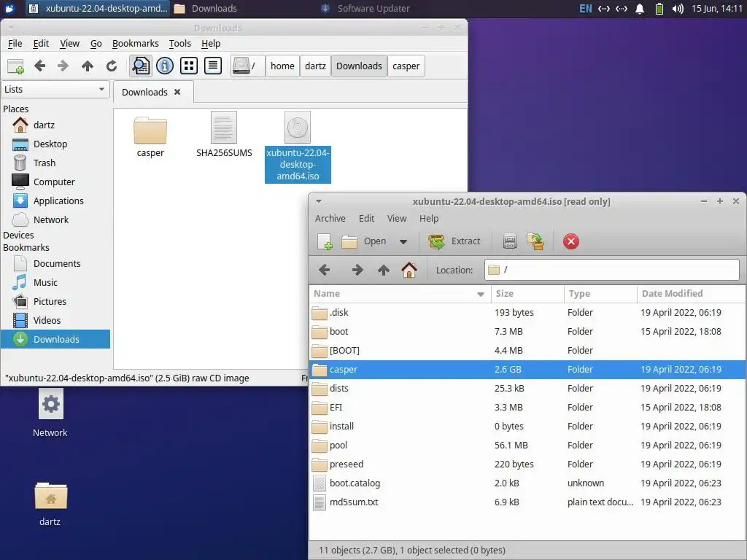Screen dimensions: 747x560
Task: Sort the archive list by Date Modified
Action: pyautogui.click(x=691, y=294)
